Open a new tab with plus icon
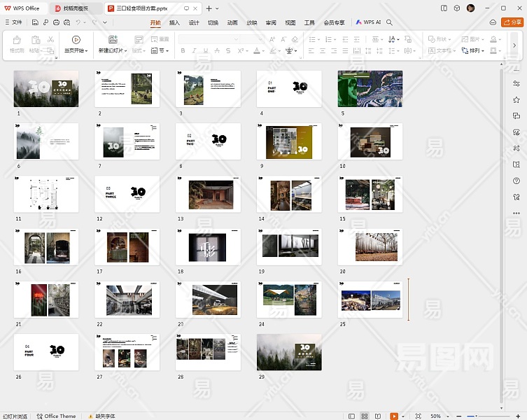Viewport: 527px width, 420px height. click(x=208, y=8)
